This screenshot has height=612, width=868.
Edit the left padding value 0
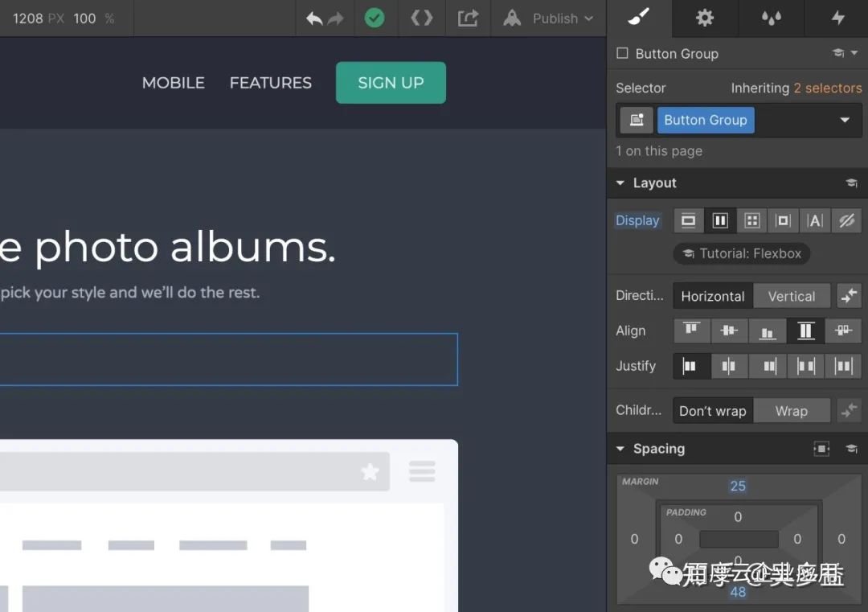point(678,540)
